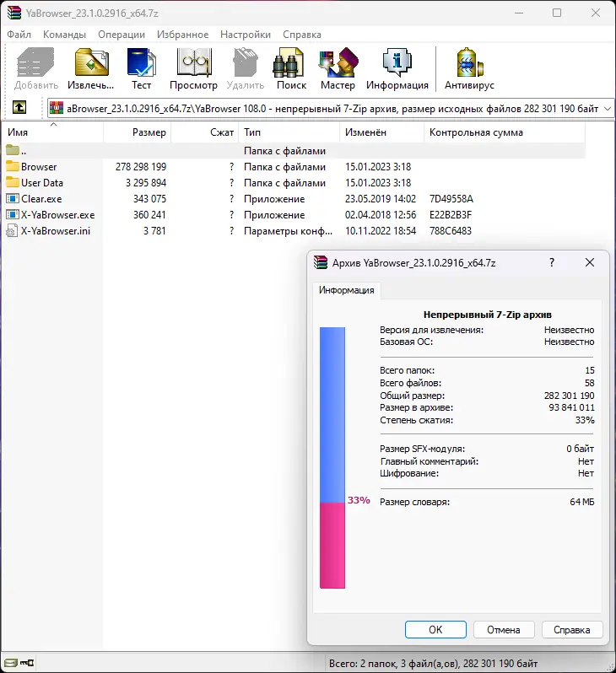The width and height of the screenshot is (616, 673).
Task: Select the X-YaBrowser.exe application icon
Action: 13,214
